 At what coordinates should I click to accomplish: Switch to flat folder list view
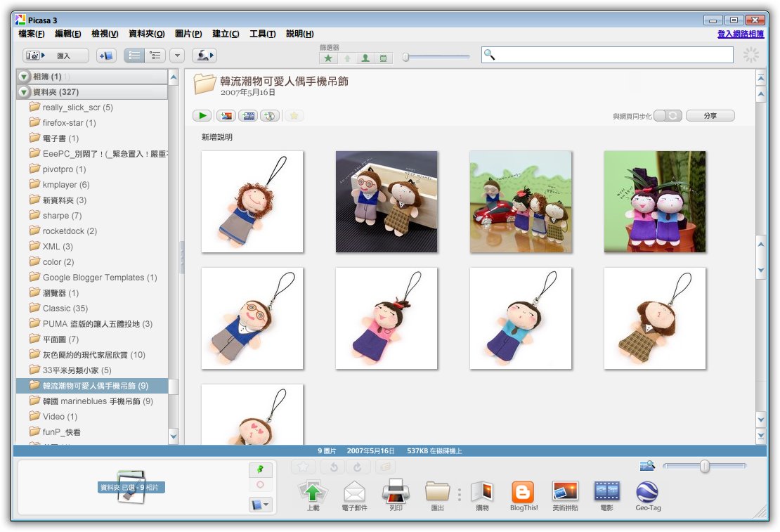[134, 56]
